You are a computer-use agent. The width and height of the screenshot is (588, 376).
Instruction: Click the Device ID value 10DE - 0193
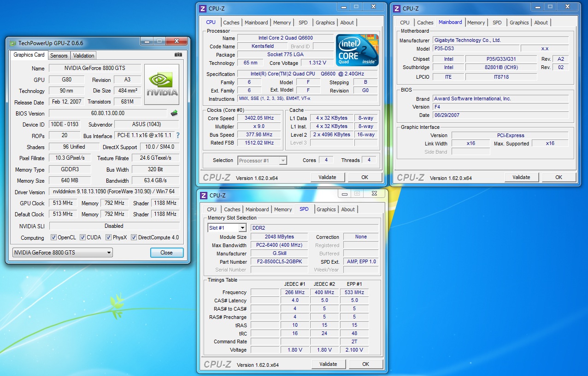[x=65, y=124]
